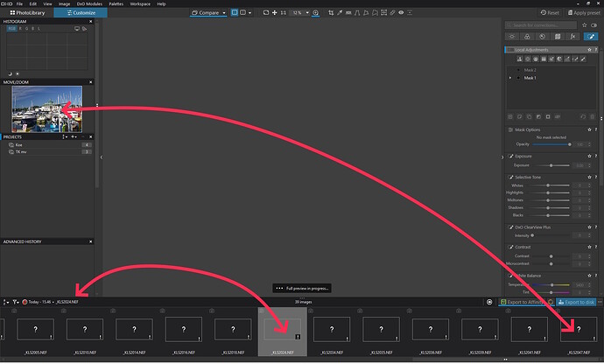Choose the Graduated Filter mask tool
Viewport: 604px width, 364px height.
(544, 59)
